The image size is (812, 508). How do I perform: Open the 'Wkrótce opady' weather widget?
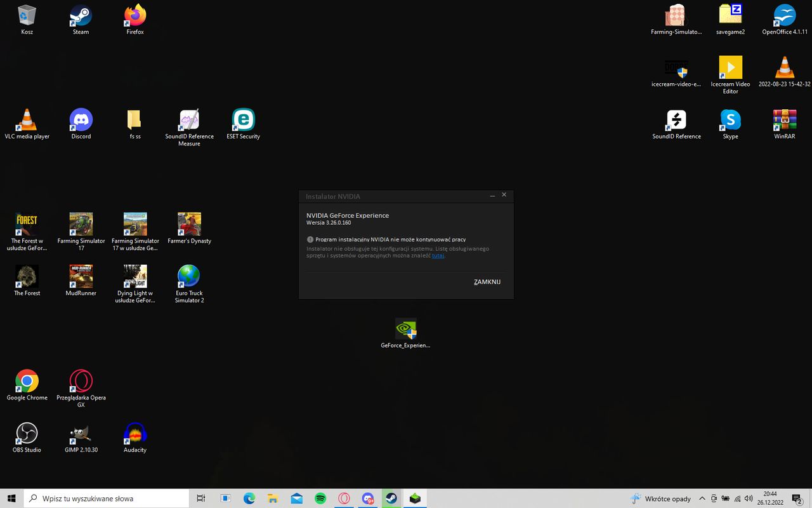660,498
